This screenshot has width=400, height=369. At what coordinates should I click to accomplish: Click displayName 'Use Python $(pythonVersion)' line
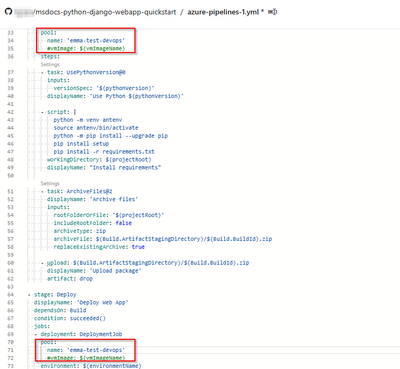[x=115, y=96]
